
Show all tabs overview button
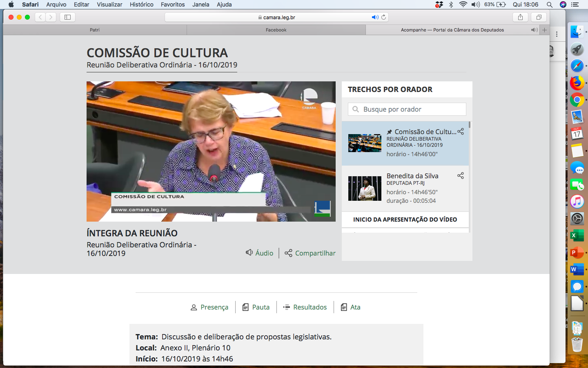point(539,17)
